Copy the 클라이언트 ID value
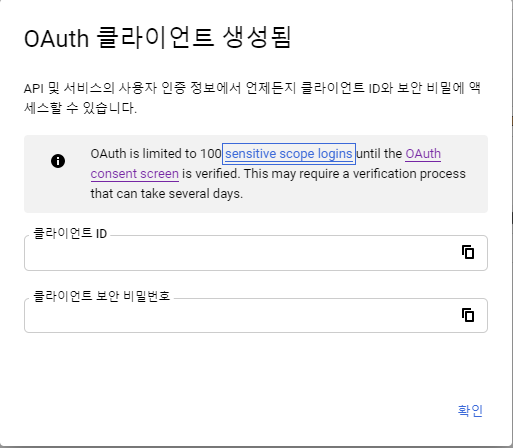This screenshot has height=448, width=513. click(468, 252)
